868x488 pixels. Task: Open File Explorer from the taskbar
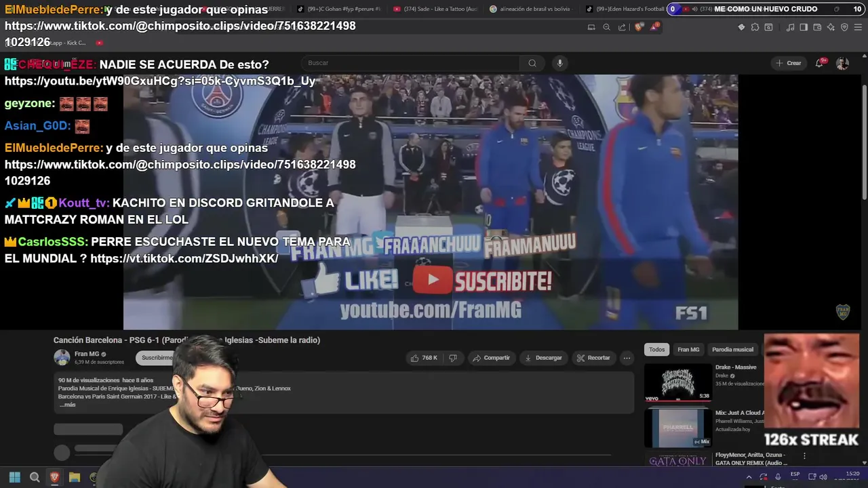coord(75,477)
